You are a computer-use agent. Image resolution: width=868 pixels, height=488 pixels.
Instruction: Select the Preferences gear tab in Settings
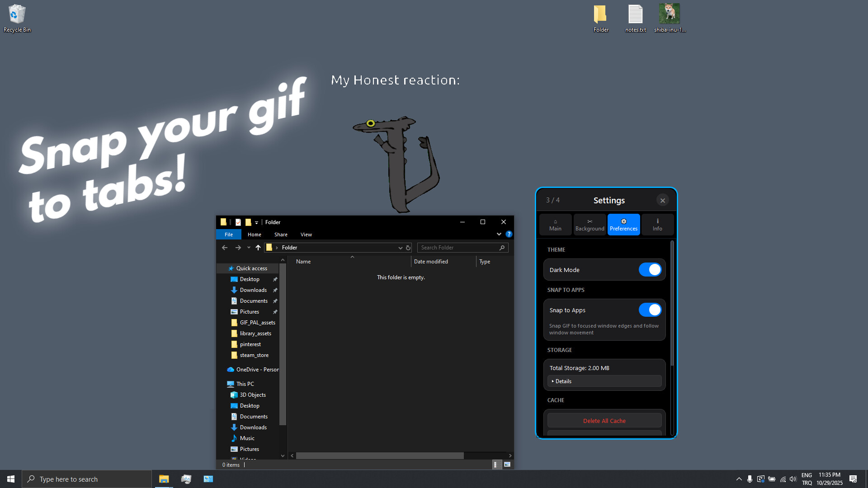[623, 224]
